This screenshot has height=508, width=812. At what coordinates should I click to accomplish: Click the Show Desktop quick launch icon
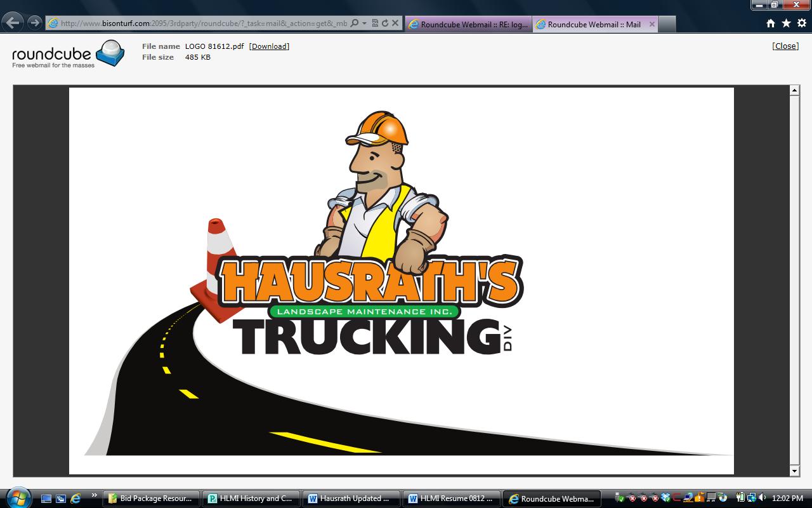46,498
